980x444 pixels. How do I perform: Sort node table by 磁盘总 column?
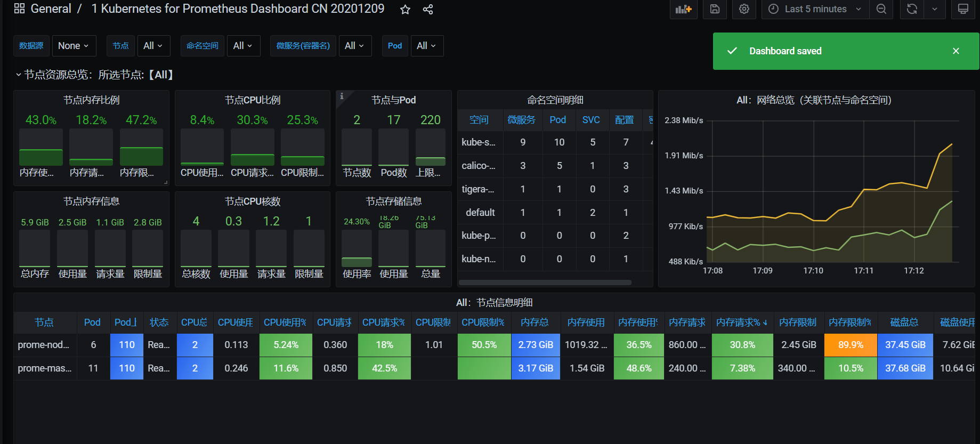pyautogui.click(x=904, y=322)
